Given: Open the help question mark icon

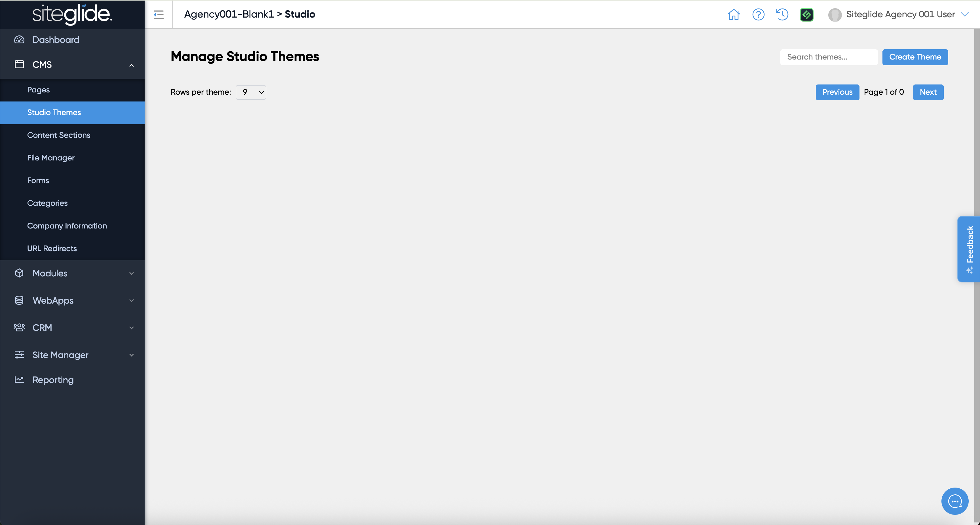Looking at the screenshot, I should (x=758, y=14).
